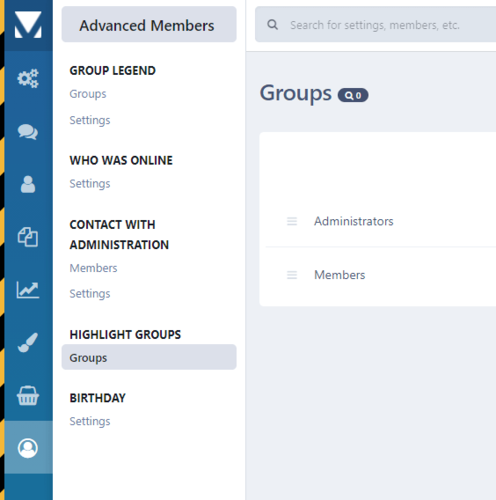The height and width of the screenshot is (500, 496).
Task: Click the search magnifier icon
Action: point(272,25)
